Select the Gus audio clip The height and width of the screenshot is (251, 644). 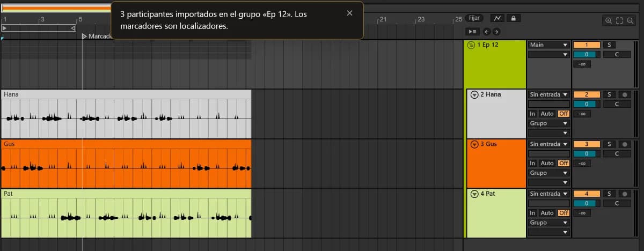click(x=126, y=164)
